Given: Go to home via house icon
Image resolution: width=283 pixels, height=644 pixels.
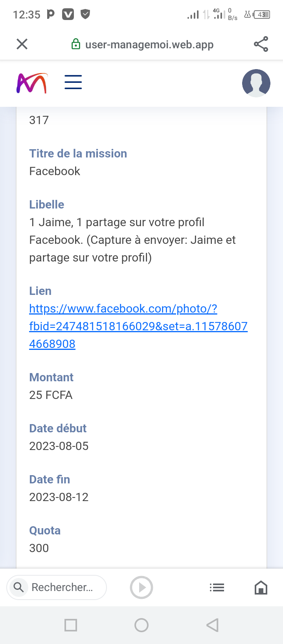Looking at the screenshot, I should (261, 587).
